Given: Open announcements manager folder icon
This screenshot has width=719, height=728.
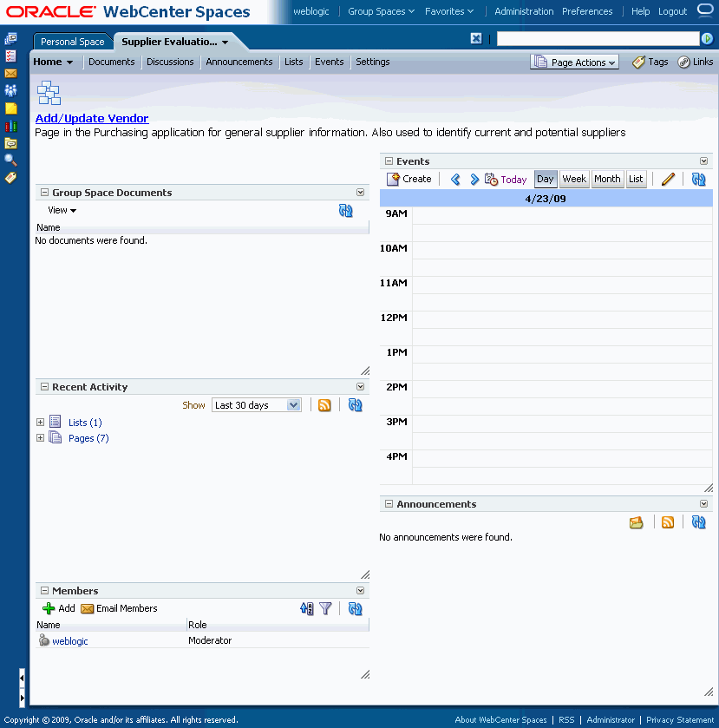Looking at the screenshot, I should (637, 522).
